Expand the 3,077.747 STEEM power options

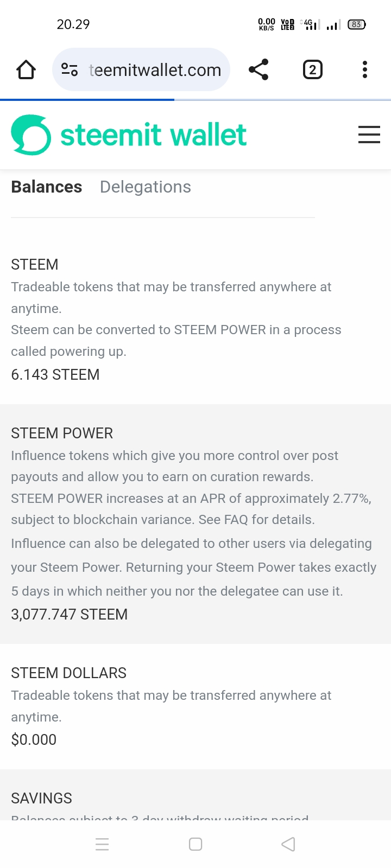tap(70, 615)
